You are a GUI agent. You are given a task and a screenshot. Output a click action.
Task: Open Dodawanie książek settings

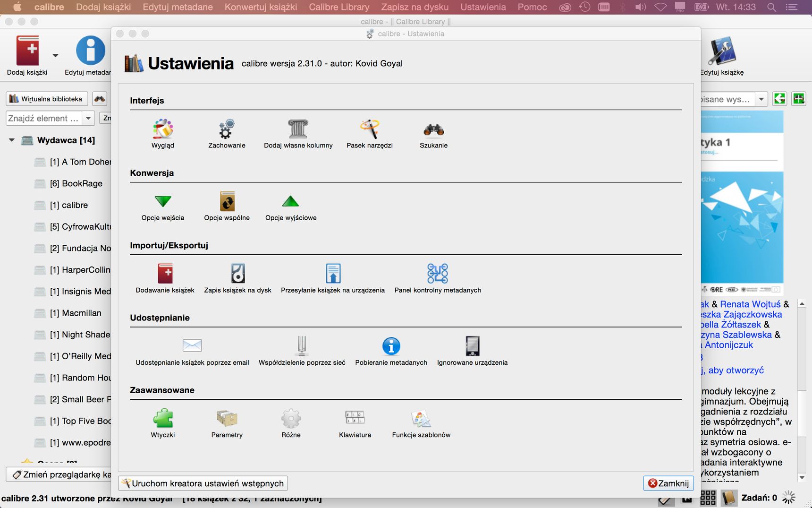tap(165, 279)
